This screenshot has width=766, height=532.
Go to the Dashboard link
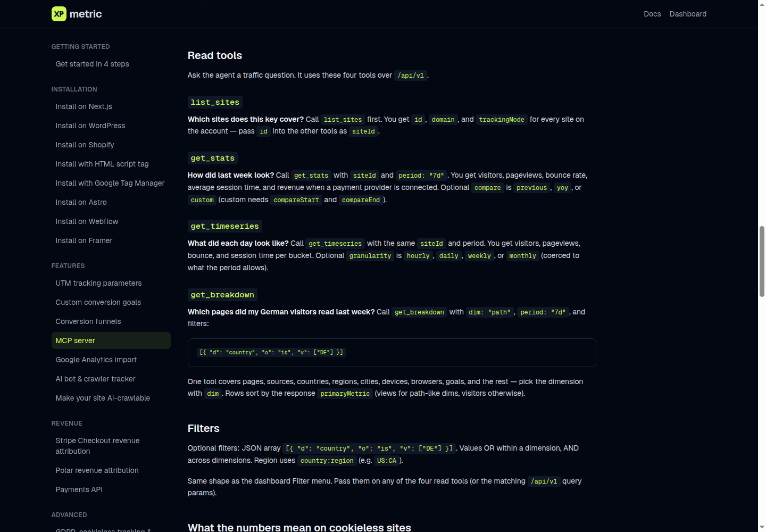click(x=688, y=14)
